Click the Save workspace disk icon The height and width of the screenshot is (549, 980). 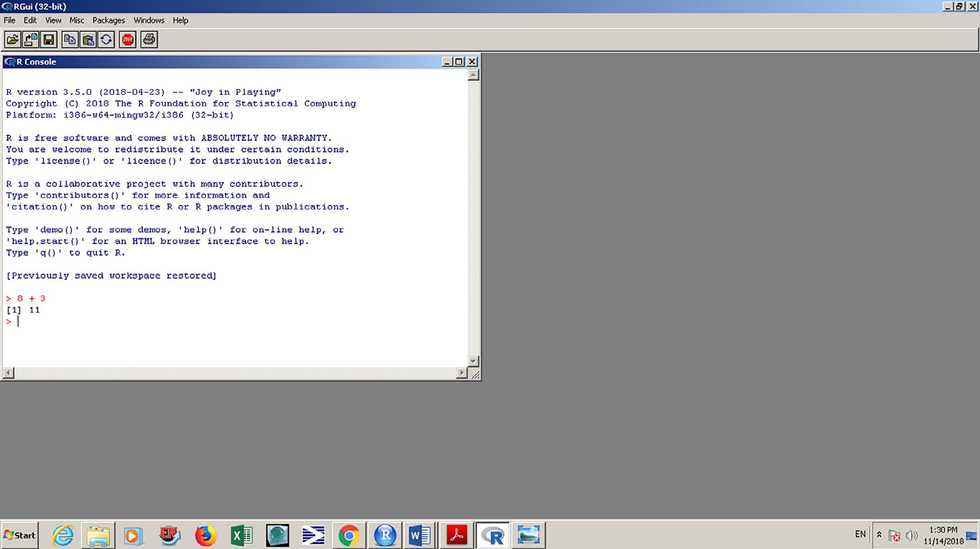click(x=49, y=39)
